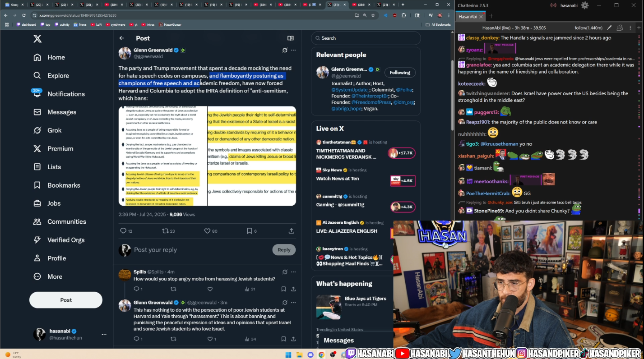Open Communities in the X sidebar

tap(60, 221)
